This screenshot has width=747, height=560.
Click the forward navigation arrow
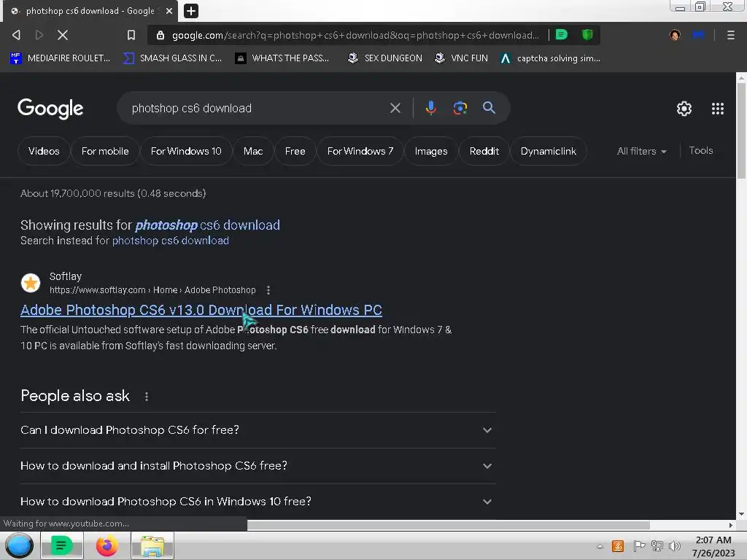coord(39,35)
